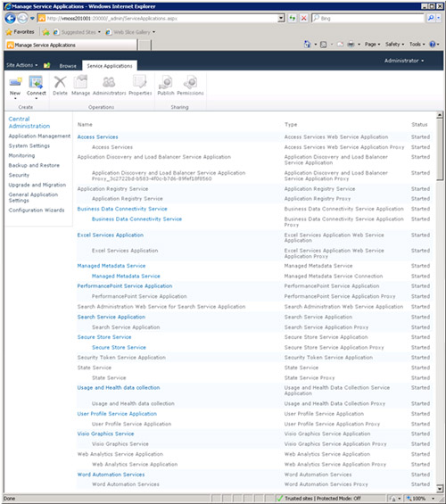
Task: Click the Read Mail icon in command bar
Action: 340,45
